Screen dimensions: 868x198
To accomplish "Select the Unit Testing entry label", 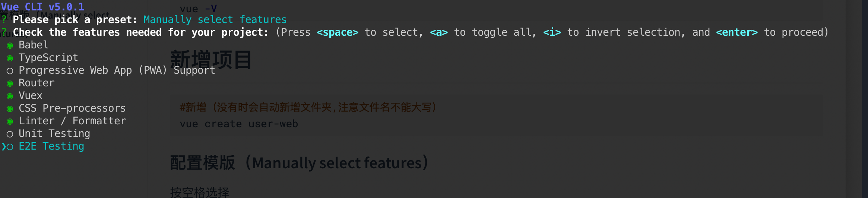I will pos(54,134).
